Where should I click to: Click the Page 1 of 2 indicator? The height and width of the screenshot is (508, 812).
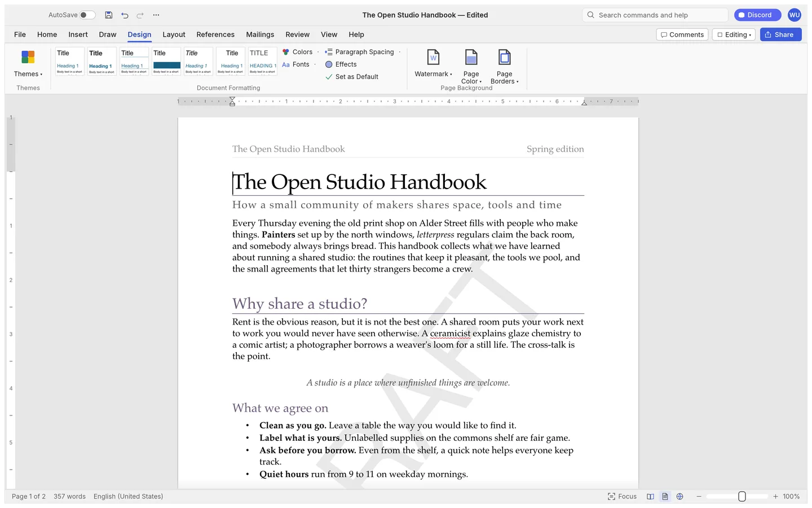(x=29, y=497)
